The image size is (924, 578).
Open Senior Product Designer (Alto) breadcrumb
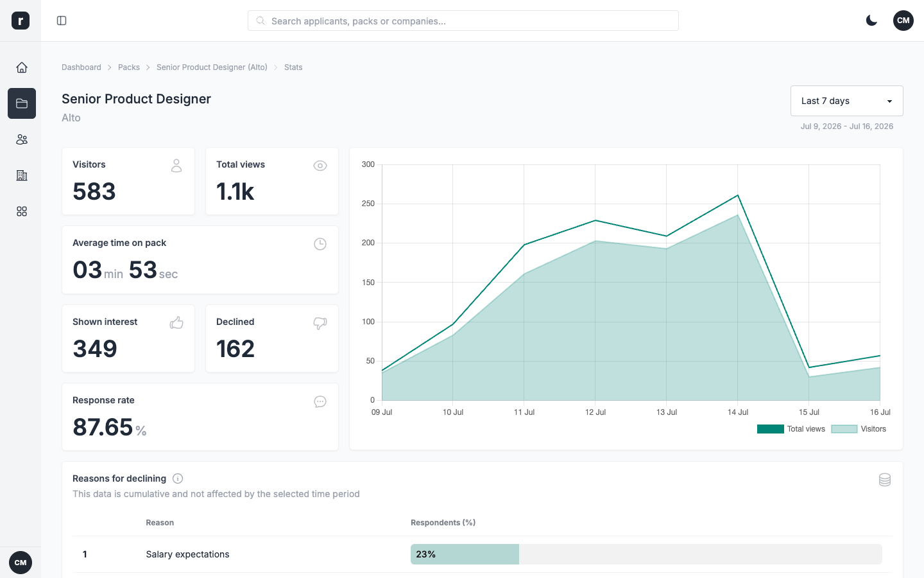212,67
